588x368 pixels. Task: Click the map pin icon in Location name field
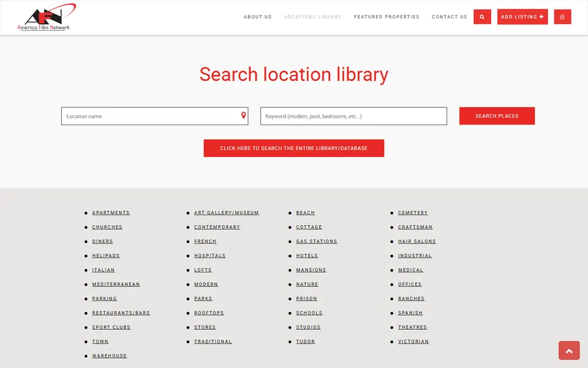(243, 115)
